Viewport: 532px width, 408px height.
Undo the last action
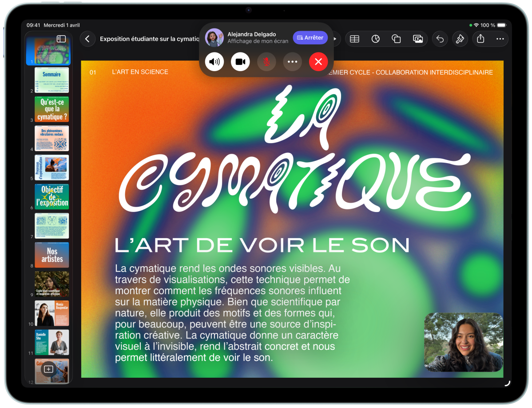point(440,39)
